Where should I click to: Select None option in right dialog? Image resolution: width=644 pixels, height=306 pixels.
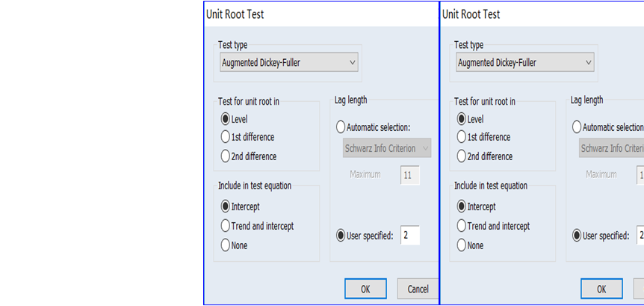[x=462, y=245]
